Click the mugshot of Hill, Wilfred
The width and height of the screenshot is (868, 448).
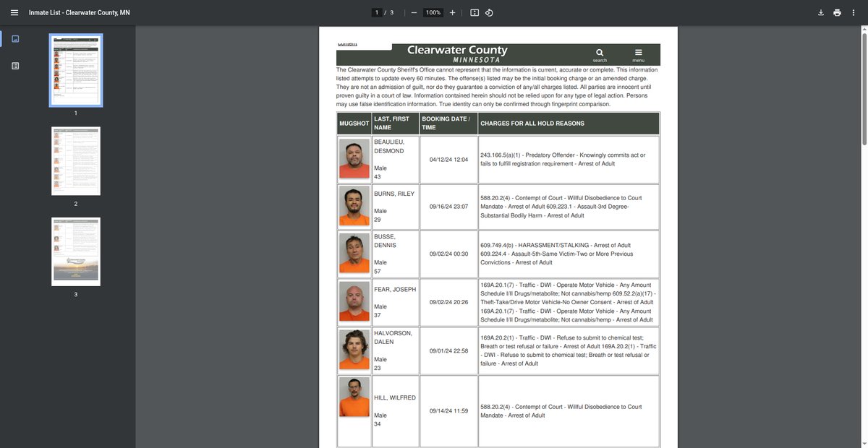point(354,397)
